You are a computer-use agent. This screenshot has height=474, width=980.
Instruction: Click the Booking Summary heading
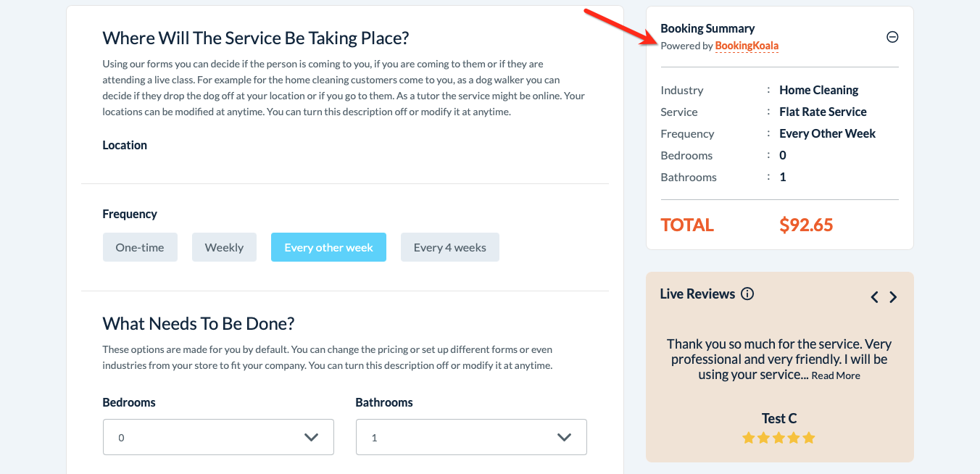click(x=707, y=28)
